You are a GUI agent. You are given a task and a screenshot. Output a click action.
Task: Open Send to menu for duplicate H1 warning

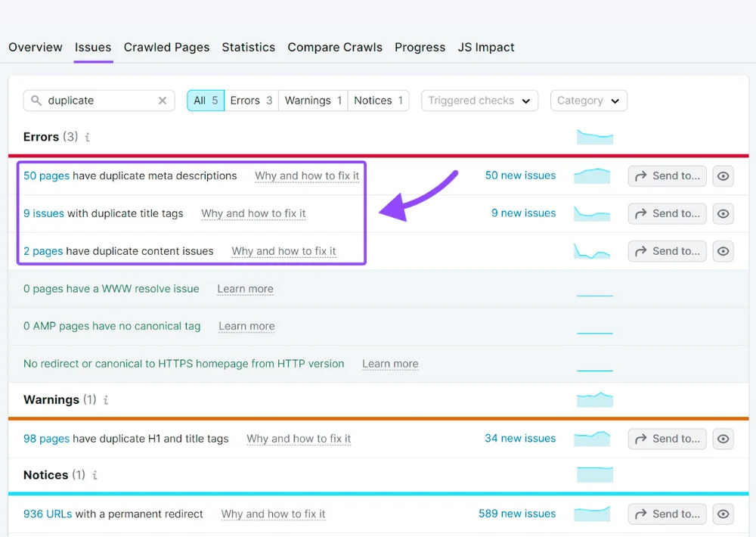[x=667, y=439]
